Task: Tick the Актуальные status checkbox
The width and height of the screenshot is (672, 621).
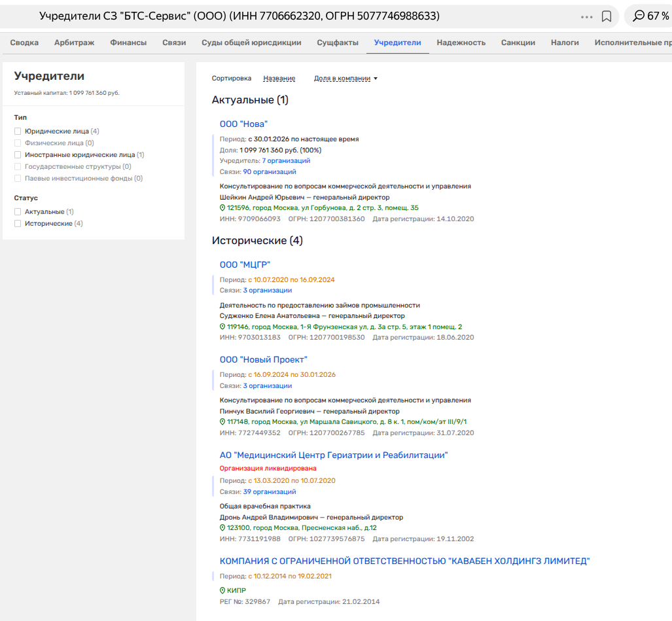Action: (x=18, y=212)
